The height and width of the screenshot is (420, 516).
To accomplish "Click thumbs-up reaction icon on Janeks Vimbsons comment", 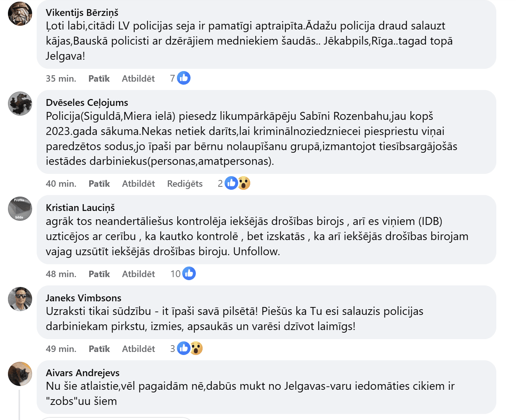I will 184,348.
